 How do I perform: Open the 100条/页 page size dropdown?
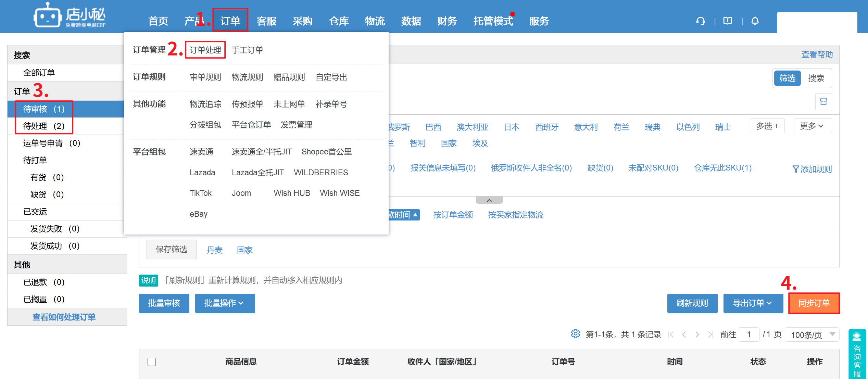coord(812,335)
